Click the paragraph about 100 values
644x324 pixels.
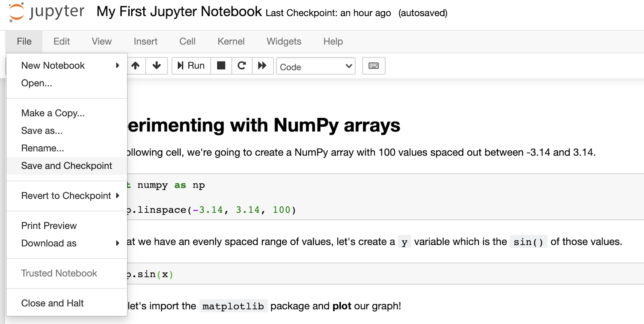(361, 152)
